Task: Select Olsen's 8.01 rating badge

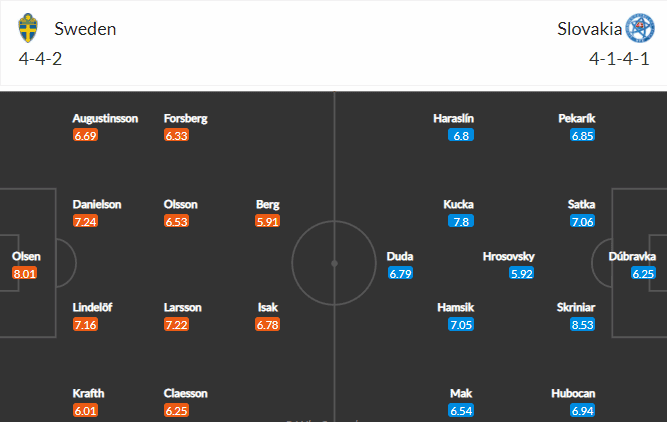Action: [x=25, y=274]
